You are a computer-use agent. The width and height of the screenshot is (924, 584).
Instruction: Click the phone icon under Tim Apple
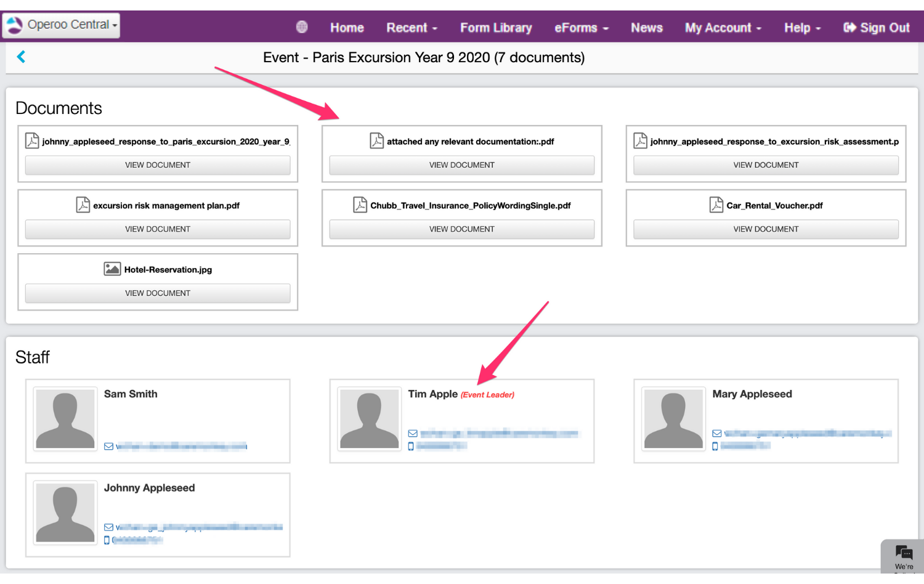[411, 446]
